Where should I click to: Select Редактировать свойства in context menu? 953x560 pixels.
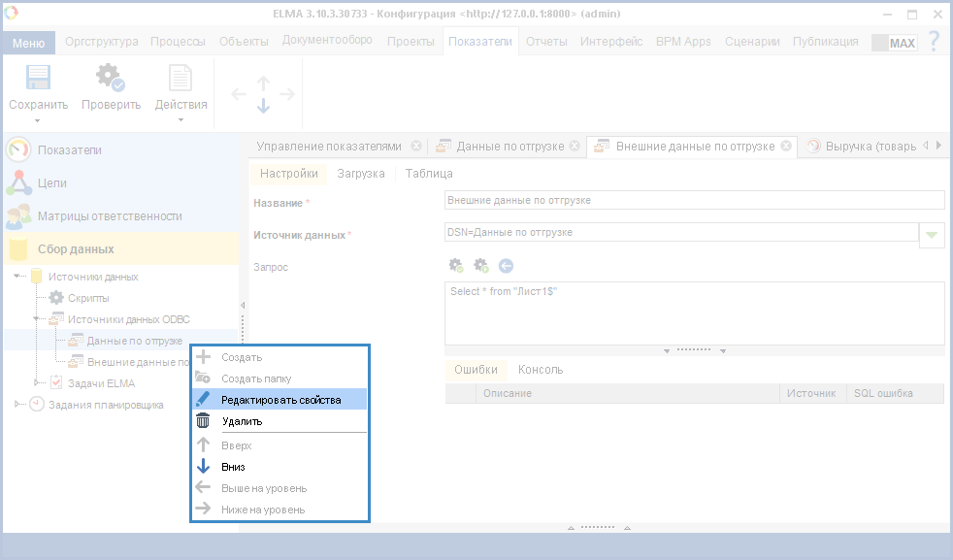[x=280, y=400]
